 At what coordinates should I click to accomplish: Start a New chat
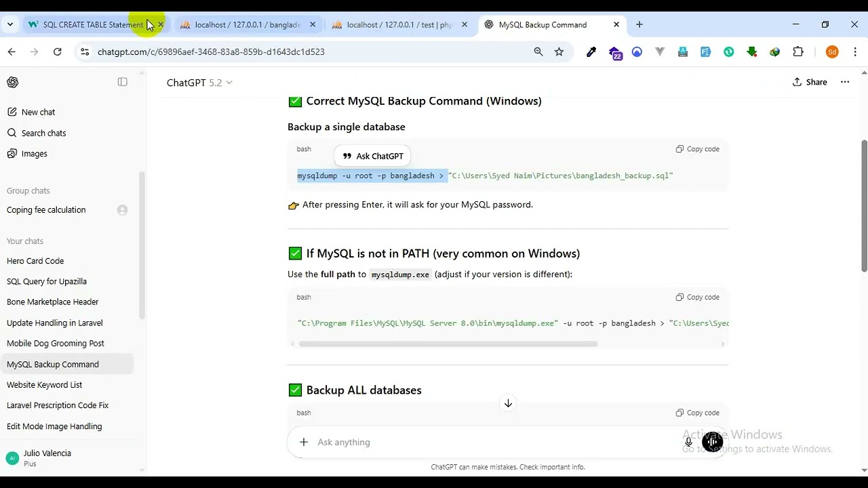(x=38, y=112)
